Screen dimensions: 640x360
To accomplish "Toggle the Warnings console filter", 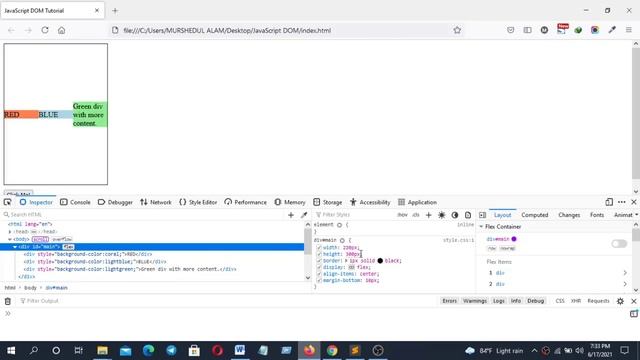I will 475,301.
